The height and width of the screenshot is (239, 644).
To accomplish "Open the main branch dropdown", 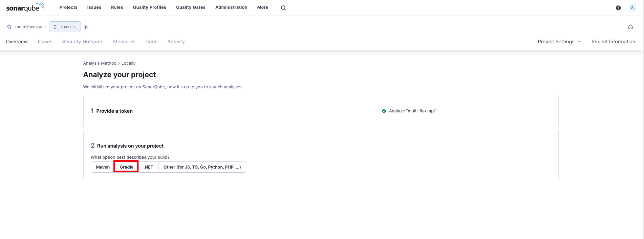I will [x=65, y=27].
